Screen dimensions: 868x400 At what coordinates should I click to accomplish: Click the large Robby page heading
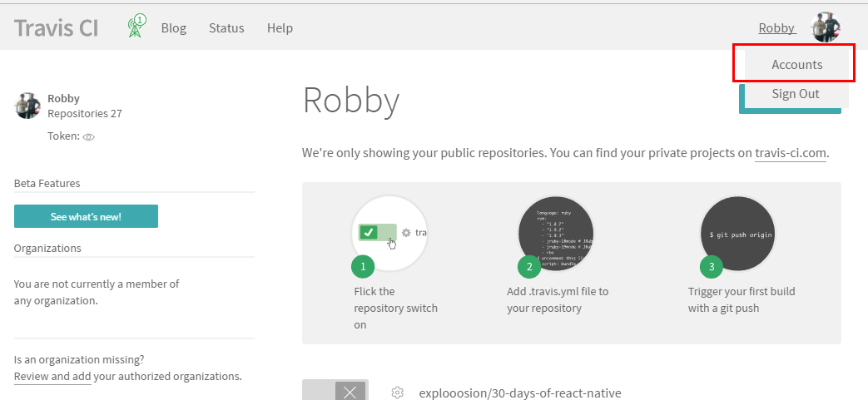pyautogui.click(x=351, y=101)
